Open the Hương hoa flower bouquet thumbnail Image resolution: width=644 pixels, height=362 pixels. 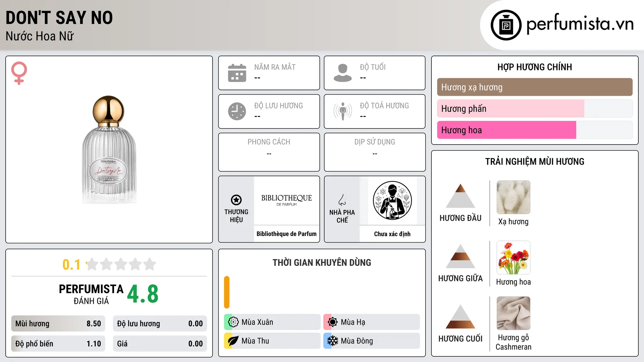[x=513, y=258]
